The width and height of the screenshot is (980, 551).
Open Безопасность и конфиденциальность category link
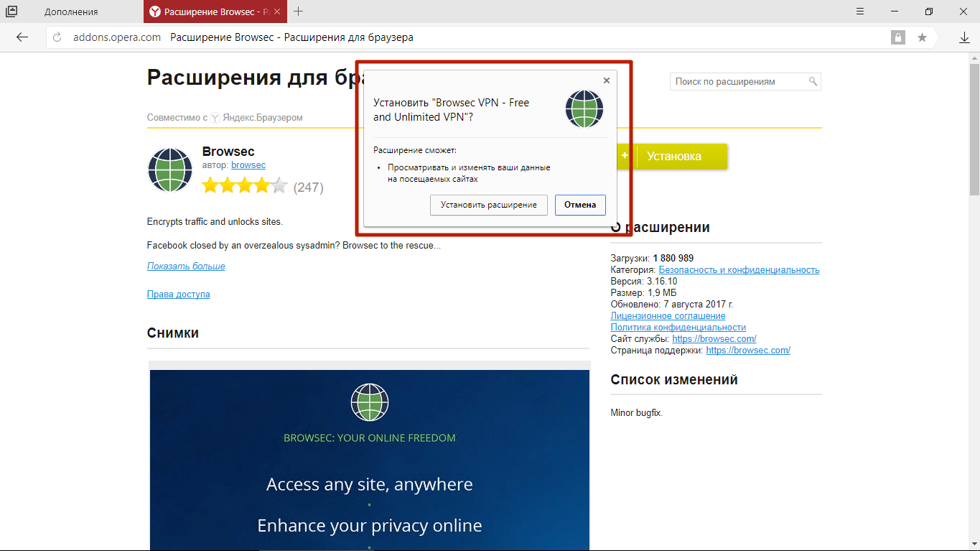pyautogui.click(x=739, y=270)
